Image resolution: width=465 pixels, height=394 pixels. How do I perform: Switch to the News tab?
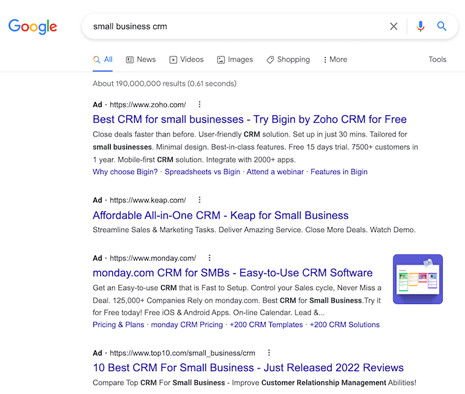(141, 59)
